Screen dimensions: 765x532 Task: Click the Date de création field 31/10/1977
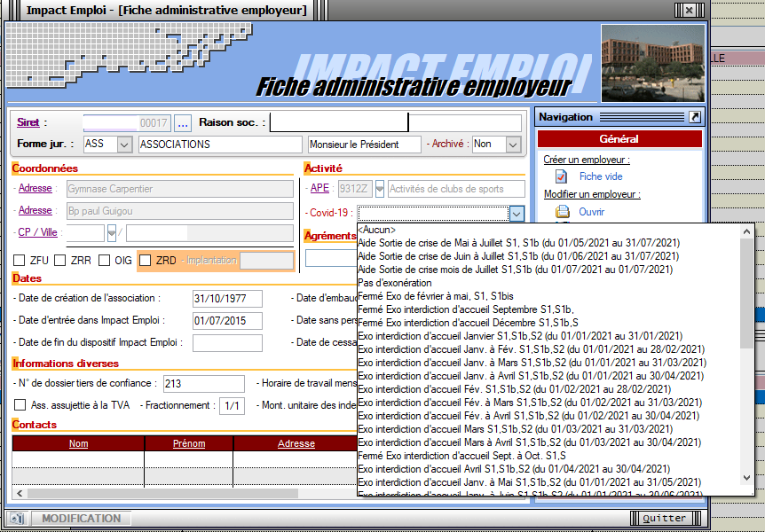pyautogui.click(x=227, y=299)
